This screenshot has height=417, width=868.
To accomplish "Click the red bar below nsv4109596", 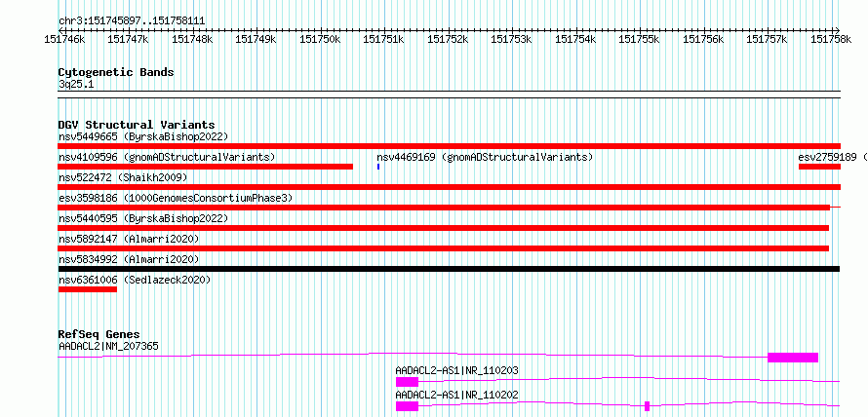I will tap(206, 167).
